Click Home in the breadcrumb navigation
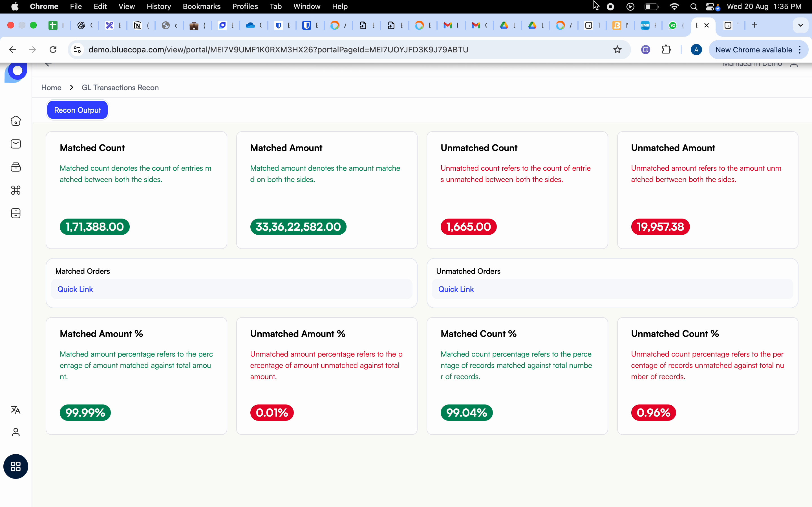 (x=51, y=88)
